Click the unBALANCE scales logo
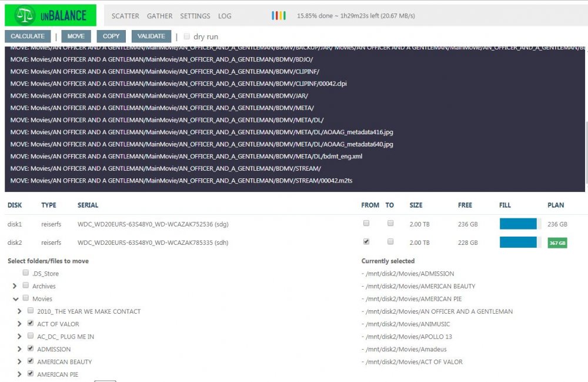The image size is (588, 382). [x=50, y=15]
